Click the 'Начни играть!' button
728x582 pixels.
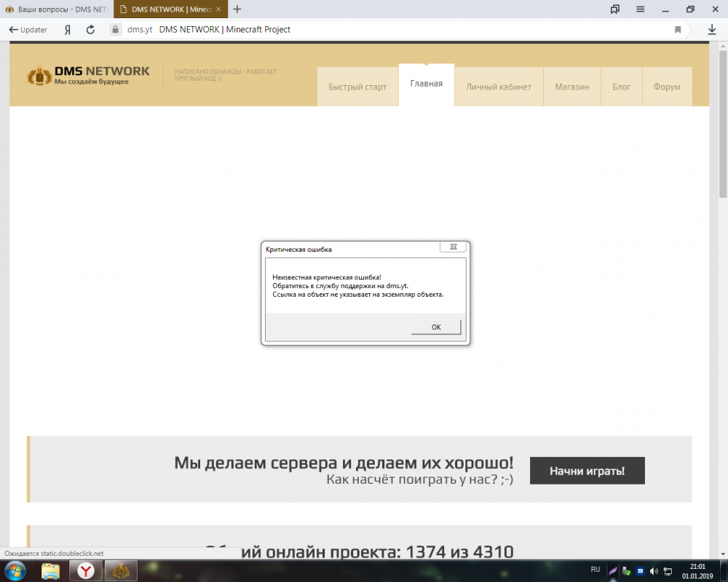(x=587, y=471)
